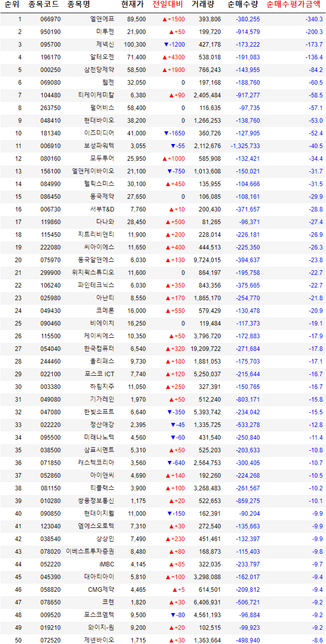The image size is (326, 644).
Task: Select stock name 지트리비앤티
Action: point(96,235)
